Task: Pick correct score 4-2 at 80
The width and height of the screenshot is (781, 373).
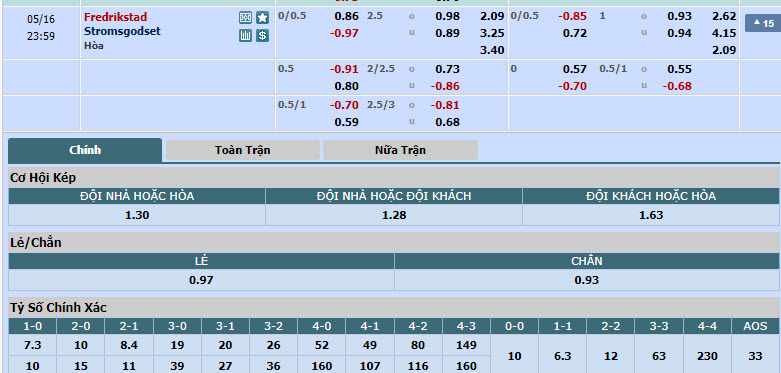Action: click(x=418, y=345)
